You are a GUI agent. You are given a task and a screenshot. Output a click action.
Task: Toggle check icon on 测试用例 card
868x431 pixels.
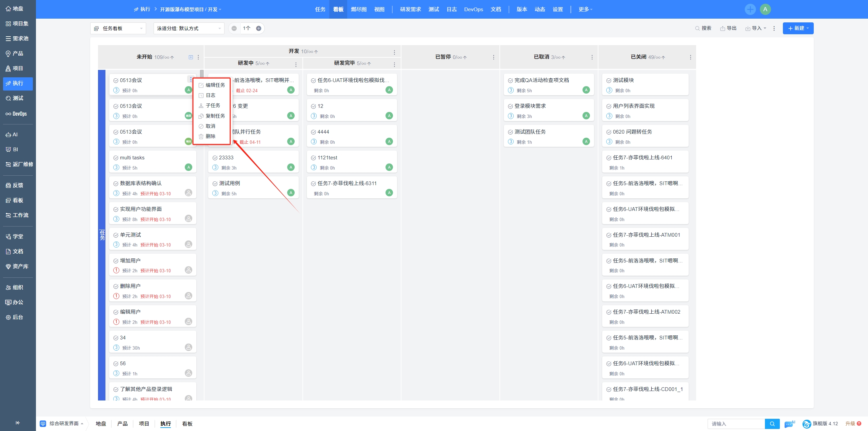click(215, 184)
